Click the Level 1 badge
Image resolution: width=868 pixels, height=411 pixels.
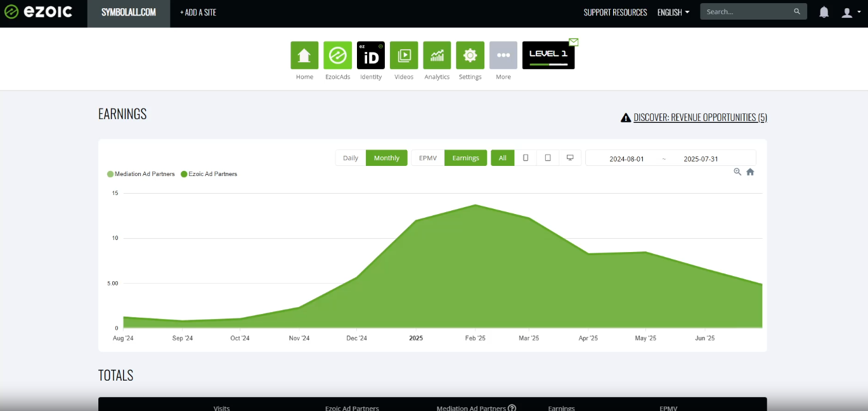pos(548,55)
